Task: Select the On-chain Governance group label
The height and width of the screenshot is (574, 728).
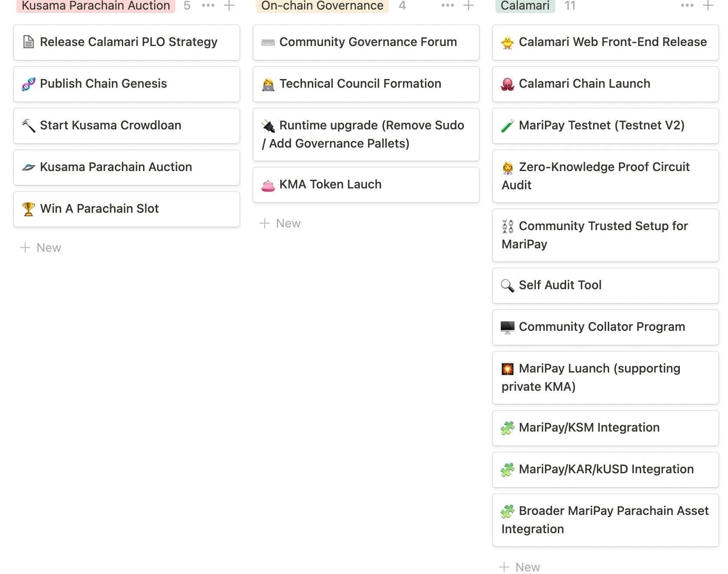Action: tap(322, 6)
